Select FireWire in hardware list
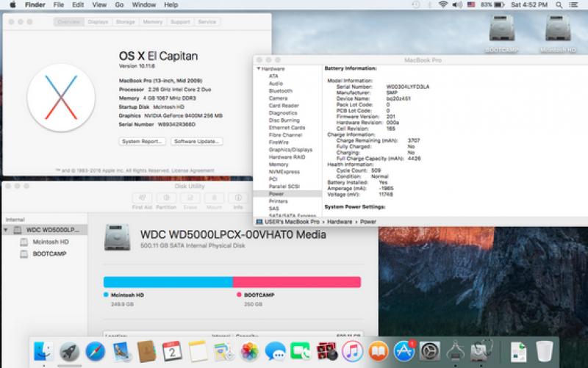588x368 pixels. click(x=279, y=142)
